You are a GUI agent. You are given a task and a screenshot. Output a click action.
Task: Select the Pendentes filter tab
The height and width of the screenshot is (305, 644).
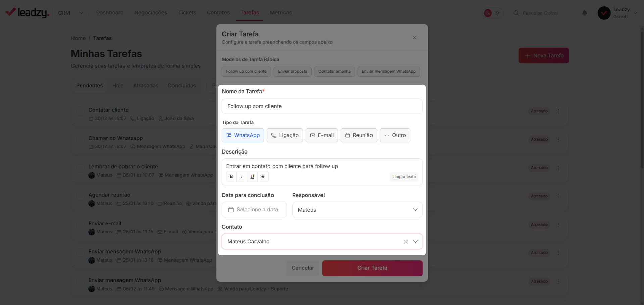[90, 86]
